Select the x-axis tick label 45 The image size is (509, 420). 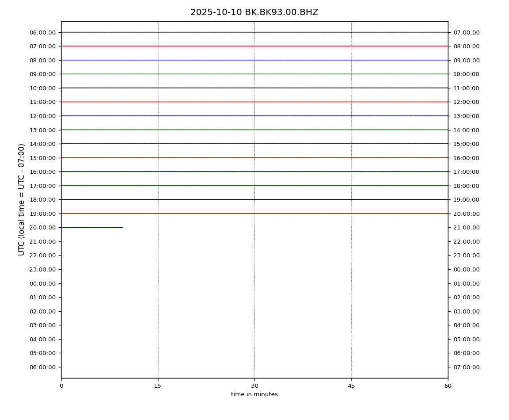click(x=351, y=386)
